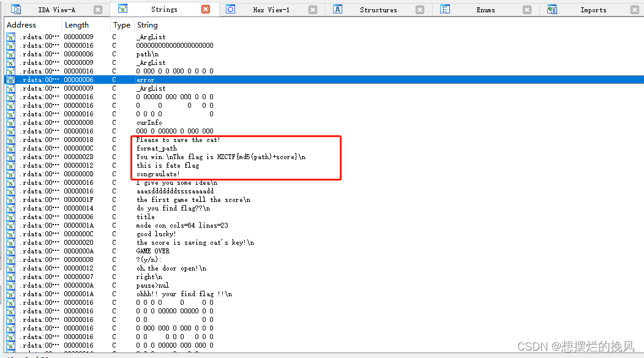Click the string icon next to GAME OVER
This screenshot has height=358, width=644.
click(10, 251)
